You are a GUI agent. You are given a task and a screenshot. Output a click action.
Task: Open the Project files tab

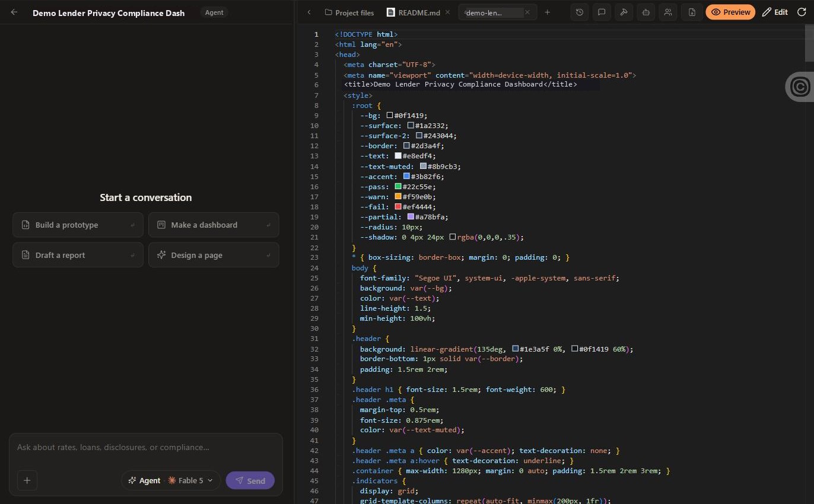[349, 12]
